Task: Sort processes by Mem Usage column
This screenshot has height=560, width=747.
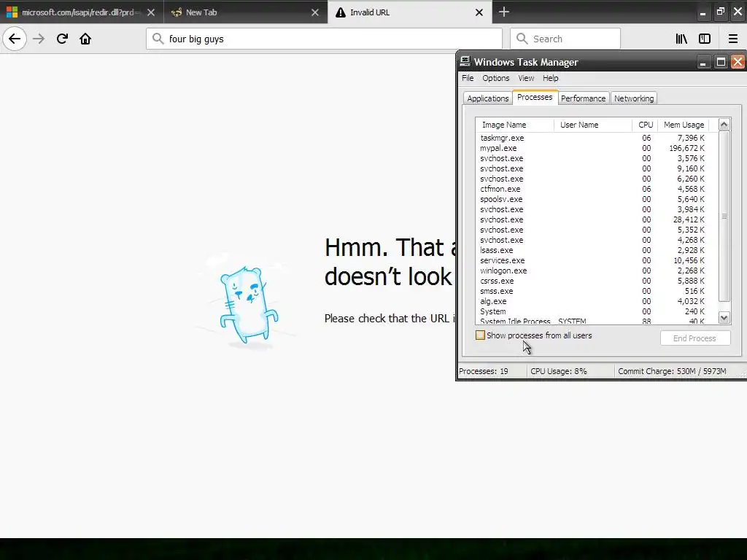Action: (684, 125)
